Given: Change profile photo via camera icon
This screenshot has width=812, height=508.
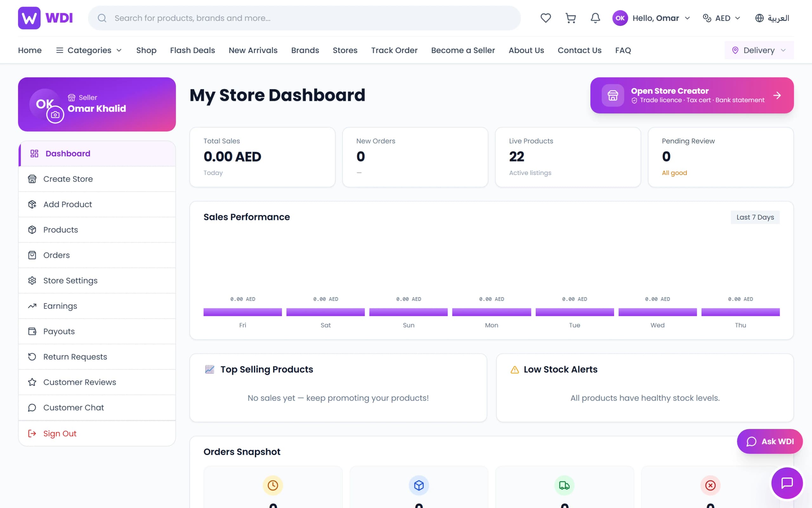Looking at the screenshot, I should 55,115.
